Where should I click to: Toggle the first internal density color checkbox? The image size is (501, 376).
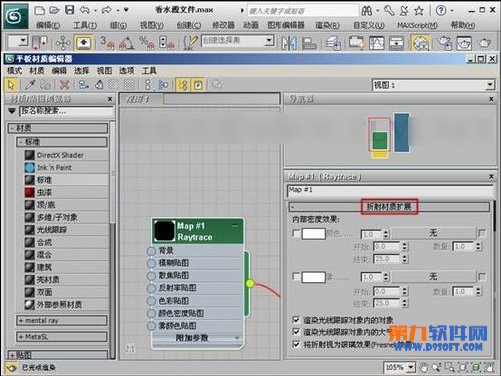coord(296,233)
